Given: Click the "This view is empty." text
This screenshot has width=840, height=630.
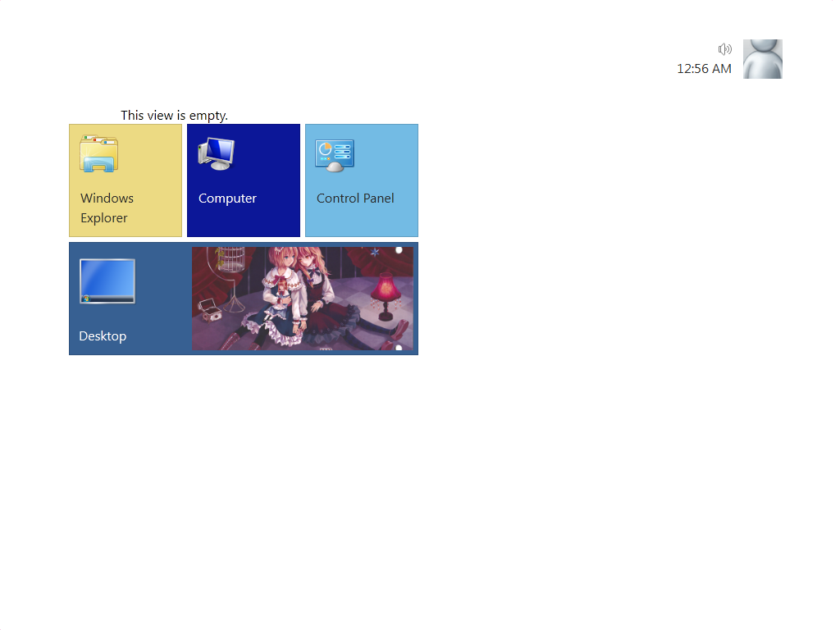Looking at the screenshot, I should click(174, 116).
